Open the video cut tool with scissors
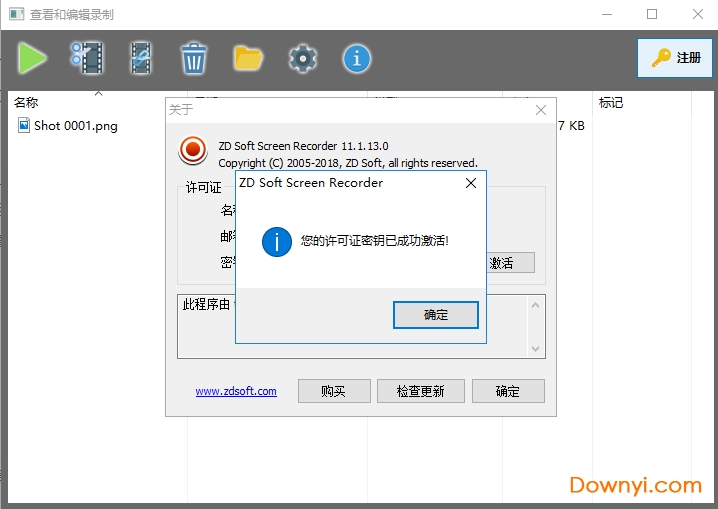Image resolution: width=718 pixels, height=509 pixels. (x=87, y=58)
